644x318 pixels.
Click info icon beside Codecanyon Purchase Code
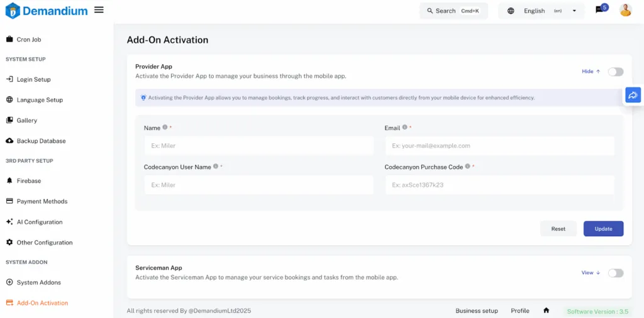click(x=467, y=166)
